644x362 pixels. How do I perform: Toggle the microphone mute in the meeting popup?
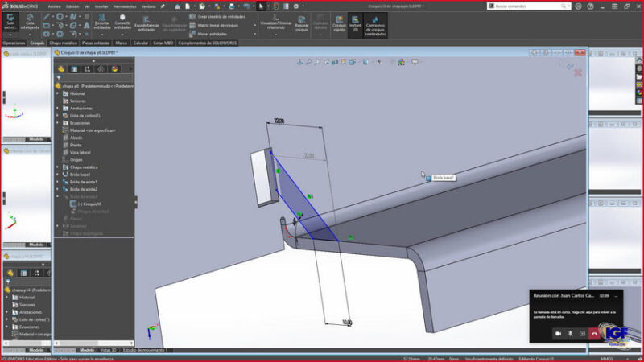point(571,333)
